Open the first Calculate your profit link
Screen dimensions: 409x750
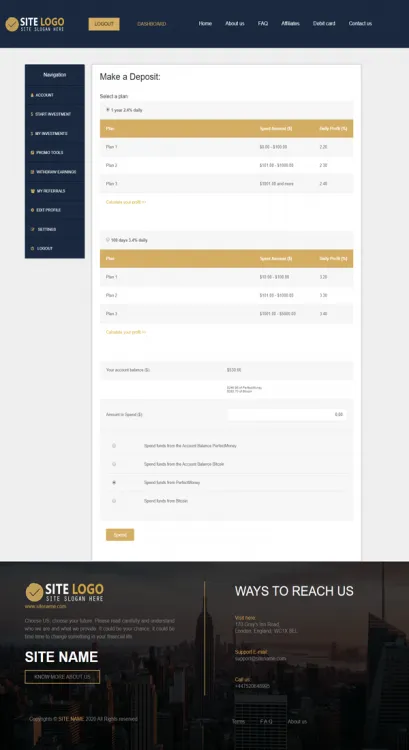[126, 202]
